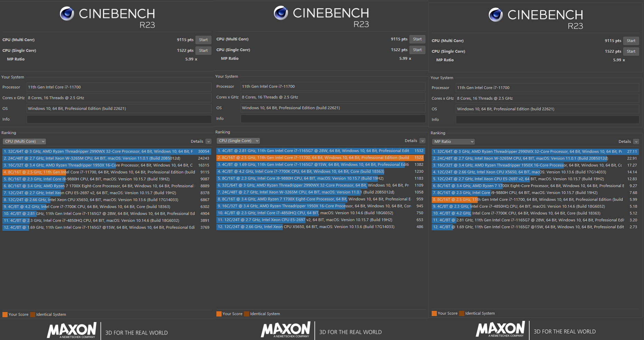Viewport: 644px width, 340px height.
Task: Start the Single Core test in middle panel
Action: coord(417,50)
